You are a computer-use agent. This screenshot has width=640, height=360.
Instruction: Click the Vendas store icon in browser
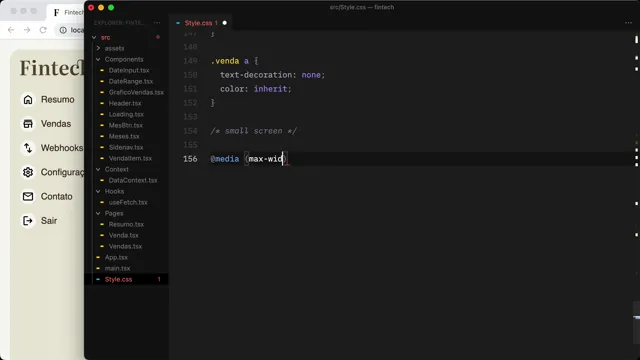coord(28,124)
